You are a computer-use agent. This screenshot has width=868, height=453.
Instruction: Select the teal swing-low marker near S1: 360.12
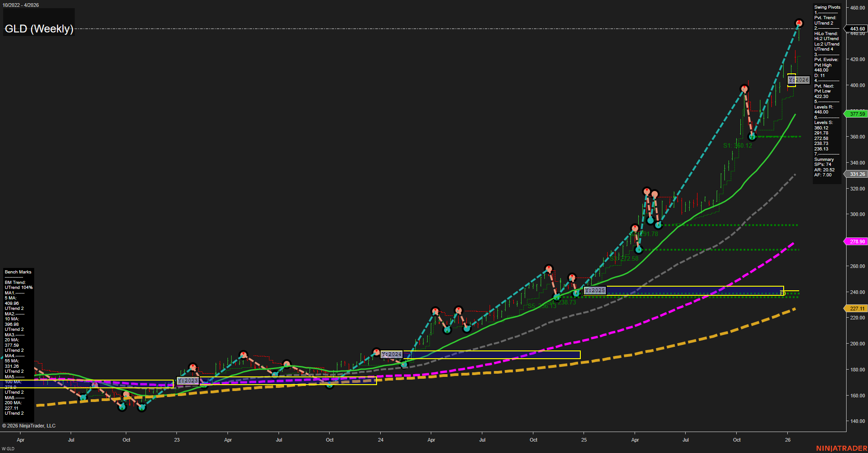click(751, 136)
